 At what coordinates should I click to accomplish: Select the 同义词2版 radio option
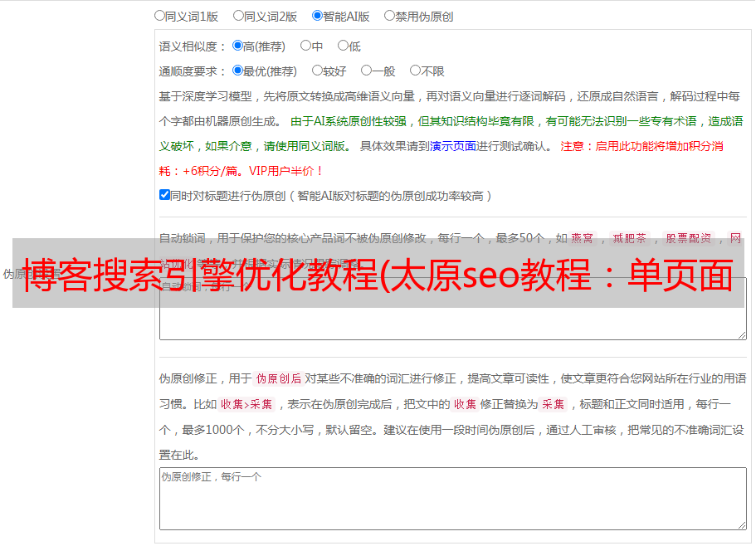238,16
